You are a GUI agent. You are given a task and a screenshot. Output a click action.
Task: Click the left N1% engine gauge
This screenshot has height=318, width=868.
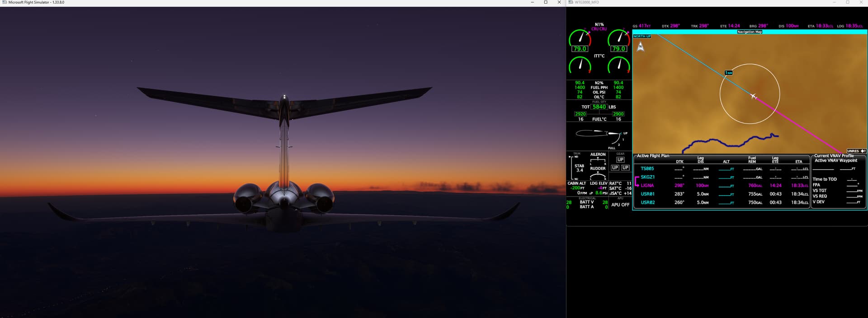pos(580,40)
